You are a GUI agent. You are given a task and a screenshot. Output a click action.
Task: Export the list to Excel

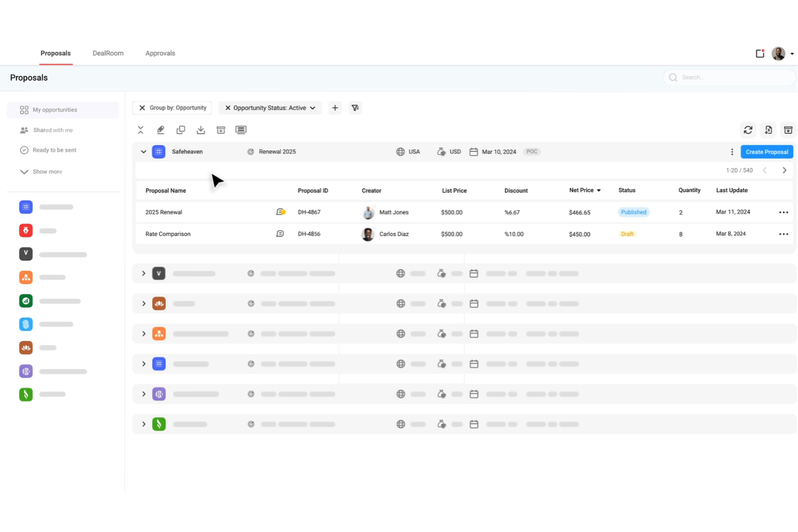pyautogui.click(x=768, y=129)
